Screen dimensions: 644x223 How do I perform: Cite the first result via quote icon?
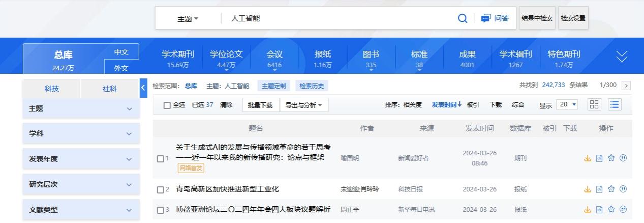[623, 158]
